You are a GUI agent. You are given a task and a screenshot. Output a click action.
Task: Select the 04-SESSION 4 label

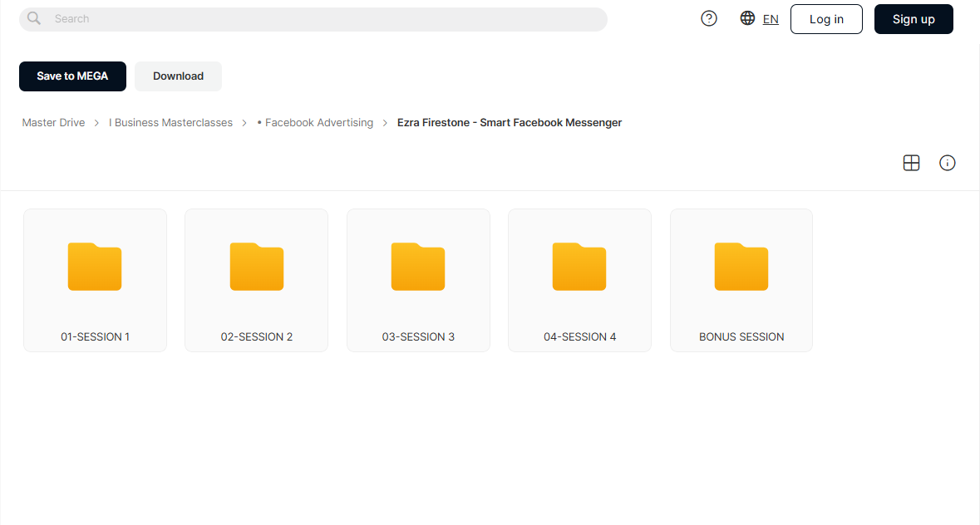pos(580,337)
